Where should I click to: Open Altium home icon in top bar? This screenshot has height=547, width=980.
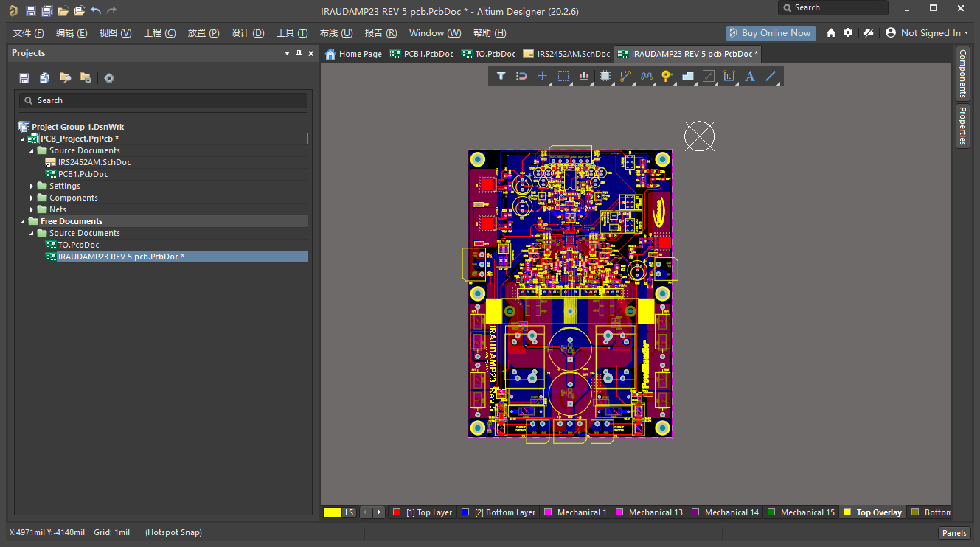pos(831,32)
